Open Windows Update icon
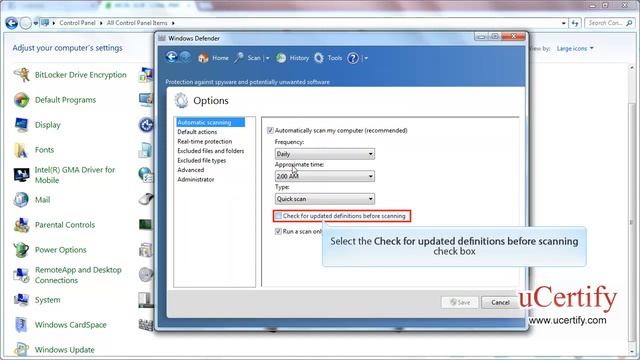Image resolution: width=640 pixels, height=360 pixels. click(x=21, y=350)
